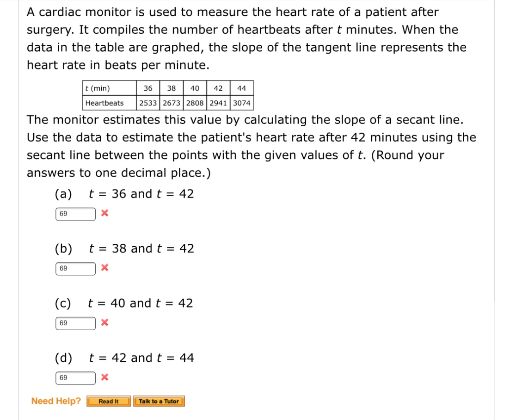
Task: Select the cell showing value 2808
Action: click(195, 103)
